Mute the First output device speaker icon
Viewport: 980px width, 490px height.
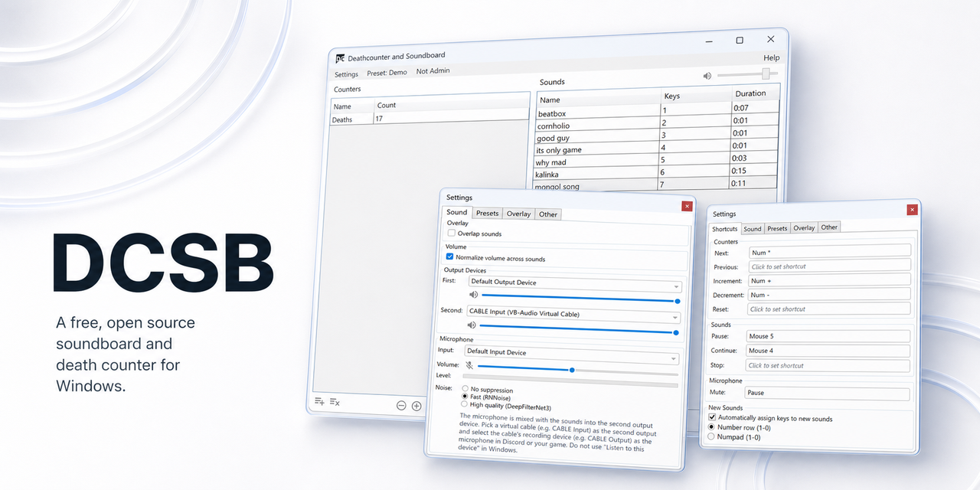[474, 295]
